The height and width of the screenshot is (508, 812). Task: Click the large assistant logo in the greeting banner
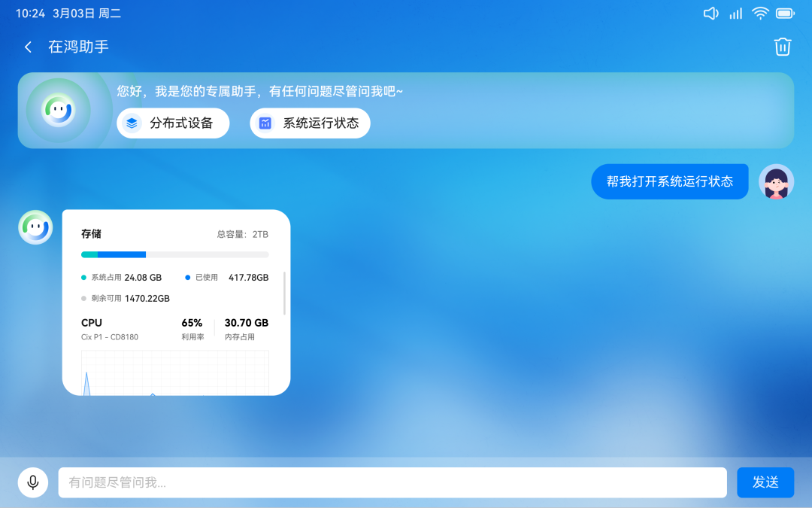point(59,110)
